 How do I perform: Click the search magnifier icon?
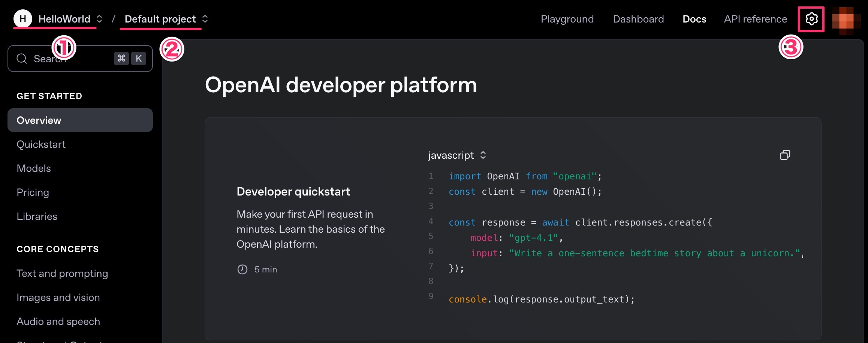point(22,59)
